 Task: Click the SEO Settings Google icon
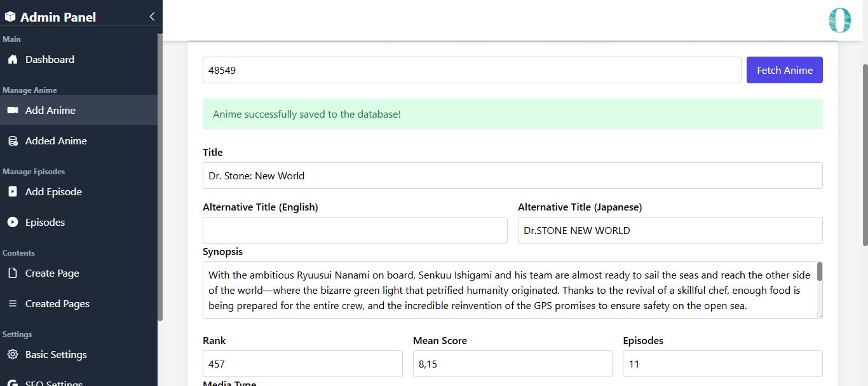tap(13, 382)
